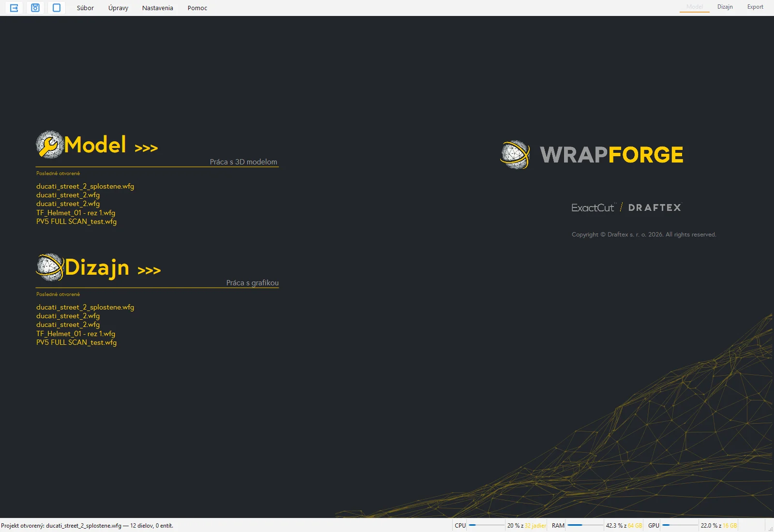Click the 'Práca s grafikou' subtitle

(x=253, y=283)
